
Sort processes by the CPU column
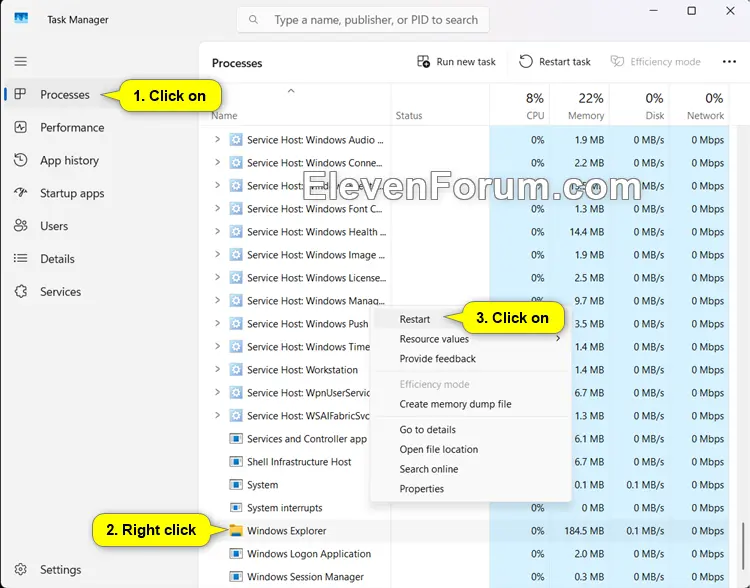pyautogui.click(x=519, y=106)
